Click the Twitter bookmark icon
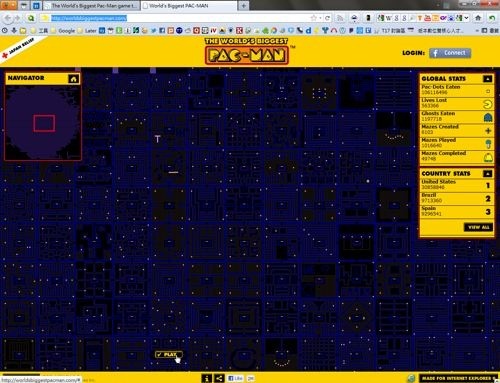Image resolution: width=500 pixels, height=383 pixels. point(154,31)
